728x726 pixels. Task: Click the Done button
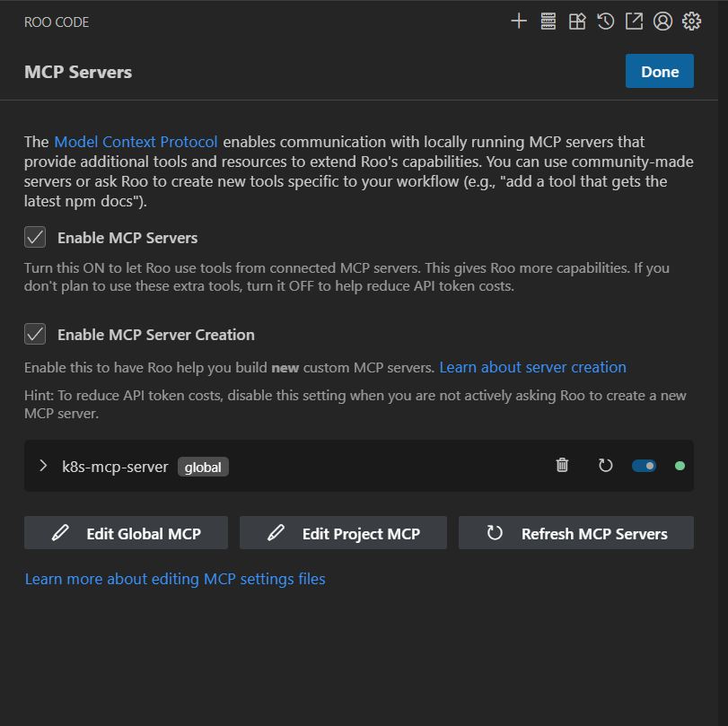pos(660,72)
